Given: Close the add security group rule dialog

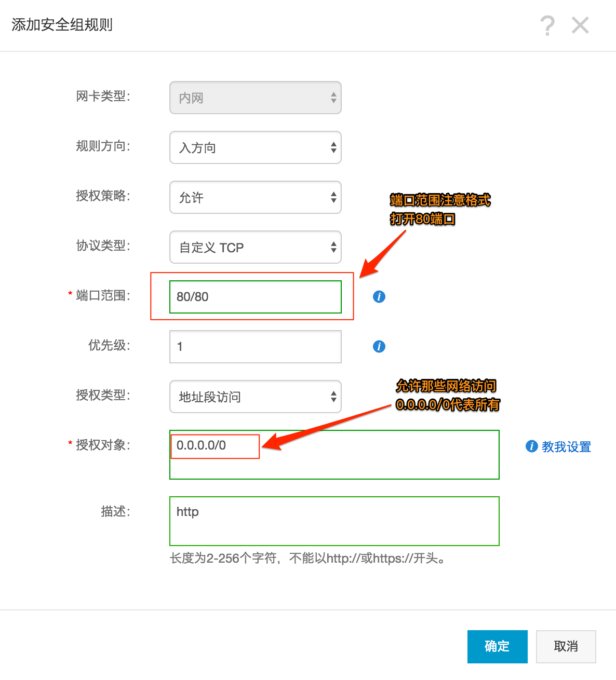Looking at the screenshot, I should tap(580, 25).
